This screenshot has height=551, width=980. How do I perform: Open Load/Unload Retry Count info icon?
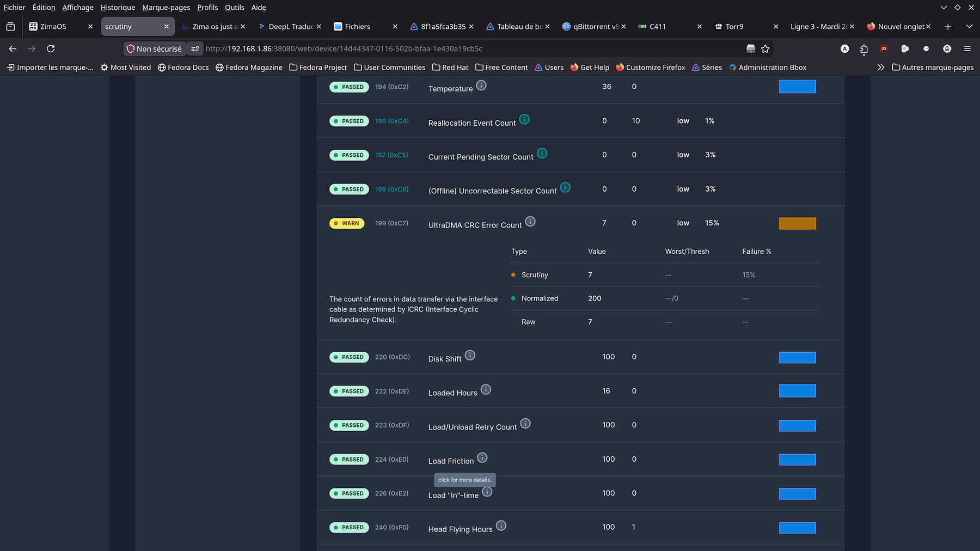pos(525,423)
